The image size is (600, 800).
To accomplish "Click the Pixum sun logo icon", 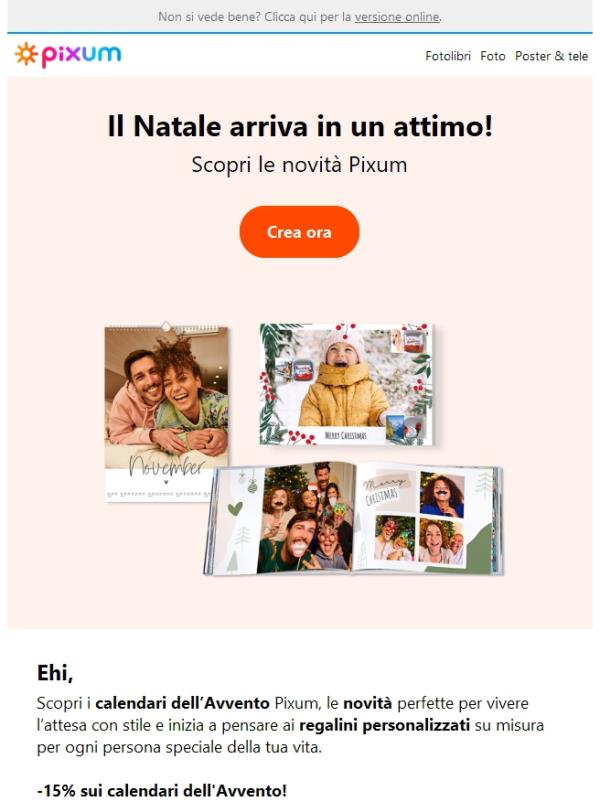I will point(26,55).
